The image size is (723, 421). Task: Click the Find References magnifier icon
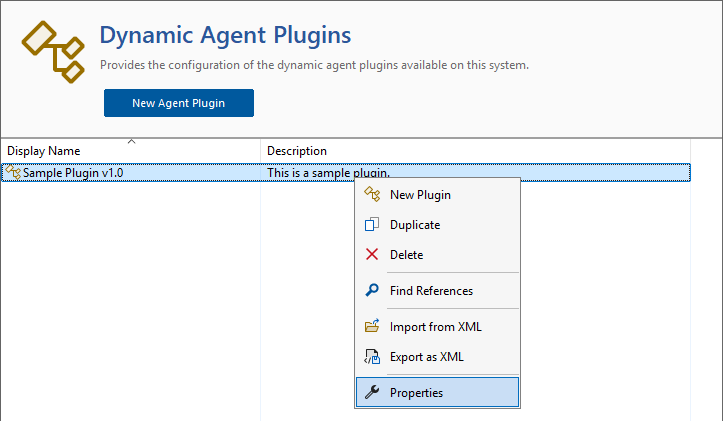pyautogui.click(x=372, y=291)
